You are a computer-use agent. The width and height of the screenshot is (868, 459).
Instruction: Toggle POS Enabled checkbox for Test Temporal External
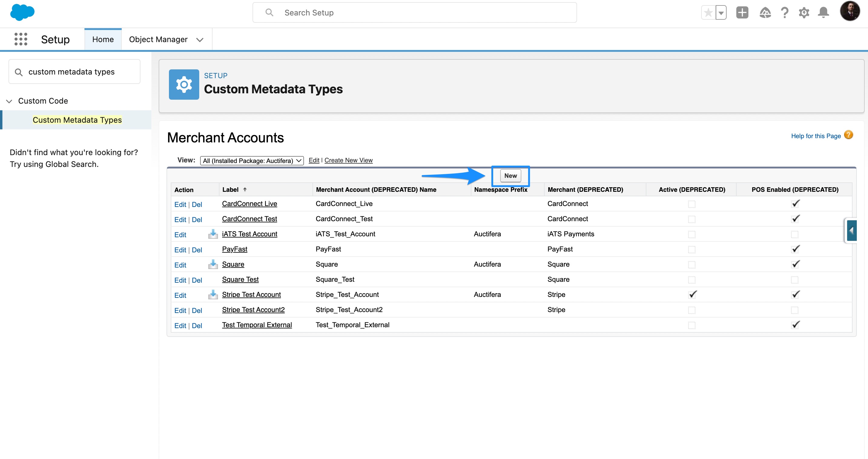(795, 325)
